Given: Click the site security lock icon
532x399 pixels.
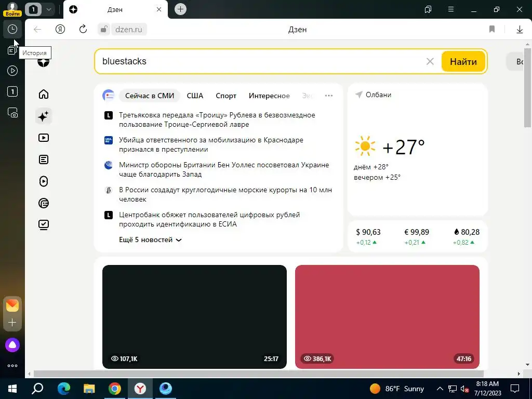Looking at the screenshot, I should (104, 29).
